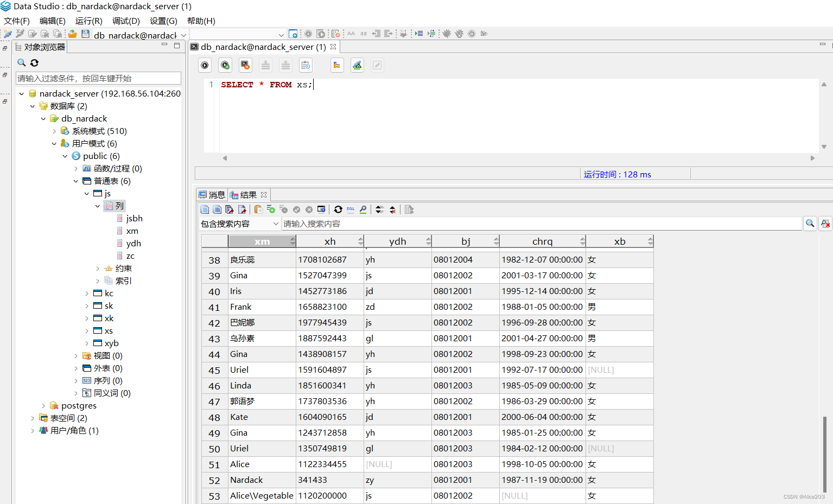Click the clear search icon with red X
Viewport: 833px width, 504px height.
(825, 224)
